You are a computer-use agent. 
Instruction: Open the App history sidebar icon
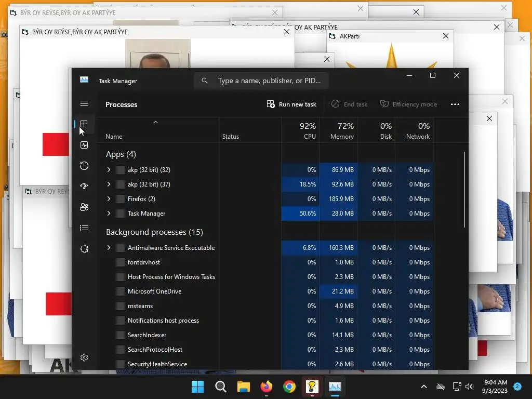coord(84,166)
